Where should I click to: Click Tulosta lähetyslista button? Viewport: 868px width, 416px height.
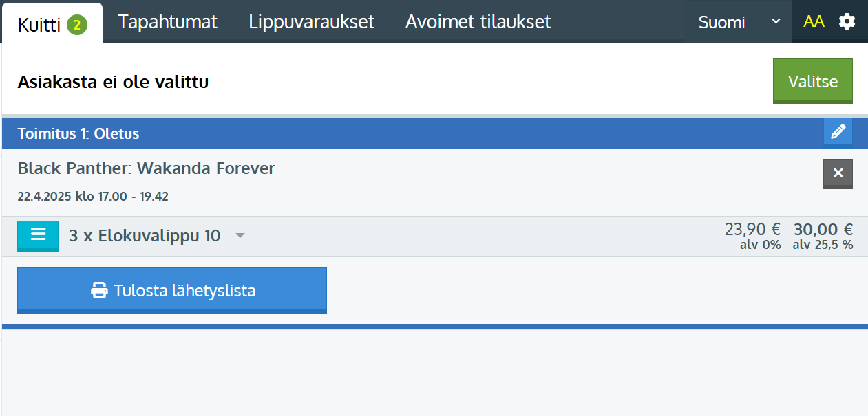pos(172,290)
